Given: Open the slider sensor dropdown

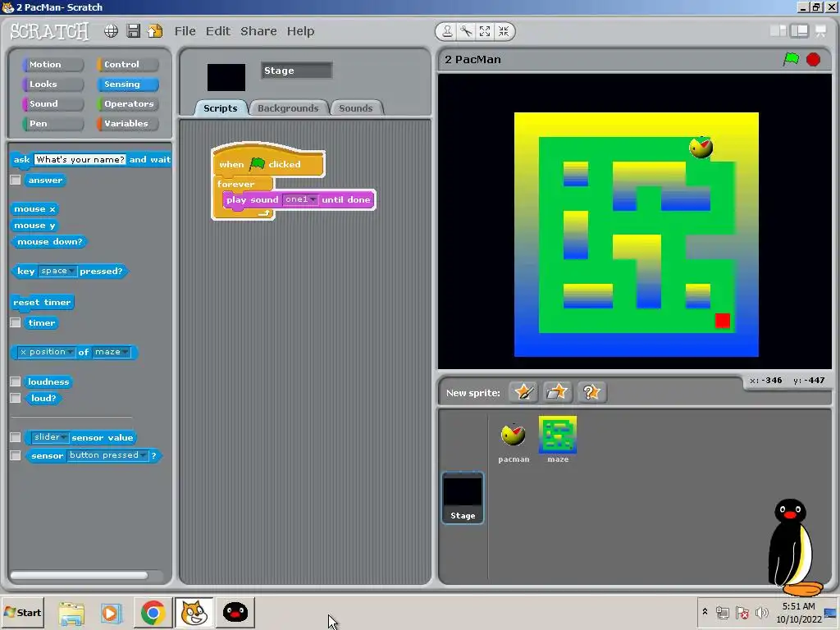Looking at the screenshot, I should click(50, 437).
